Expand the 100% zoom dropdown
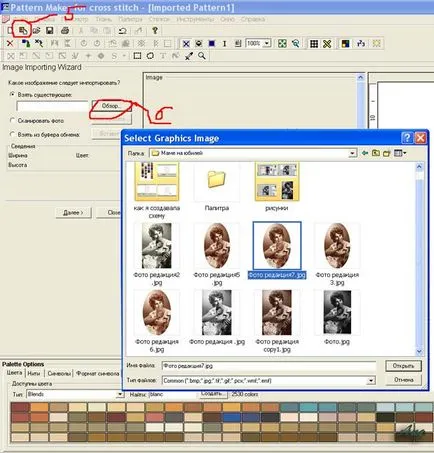434x453 pixels. (267, 43)
